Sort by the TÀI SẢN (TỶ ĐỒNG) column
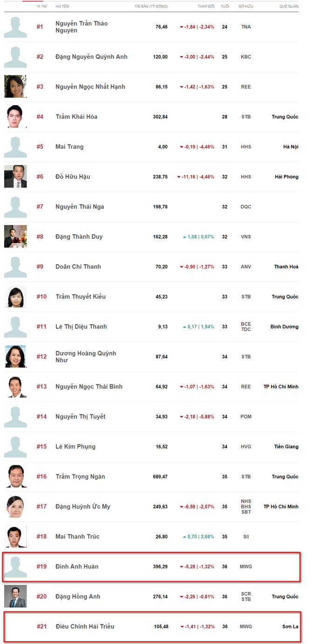 click(151, 7)
